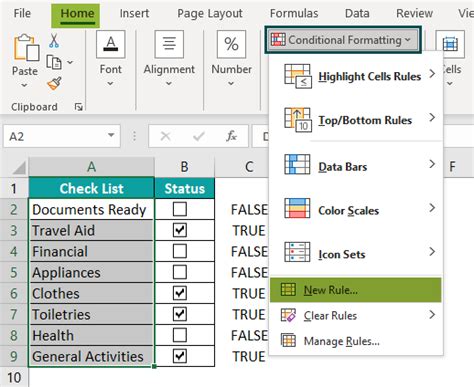Expand the Alignment group dropdown arrow
The image size is (474, 387).
click(x=169, y=84)
